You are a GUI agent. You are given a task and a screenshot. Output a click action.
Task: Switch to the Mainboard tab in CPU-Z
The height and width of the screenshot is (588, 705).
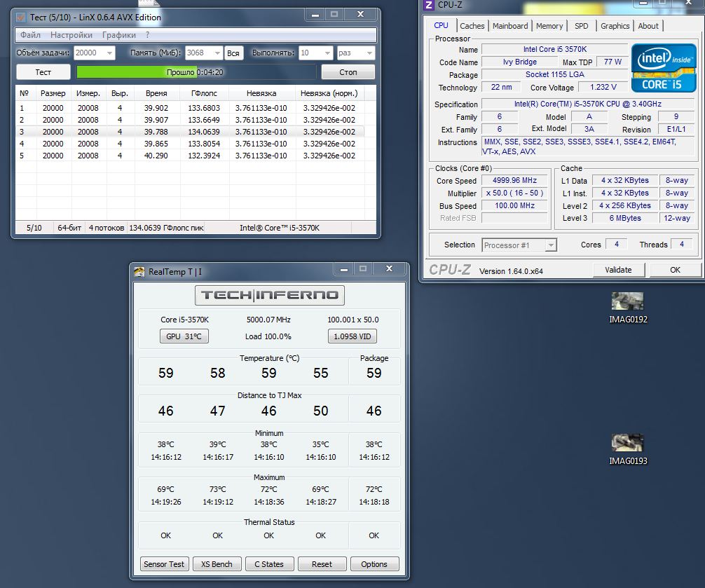[510, 26]
